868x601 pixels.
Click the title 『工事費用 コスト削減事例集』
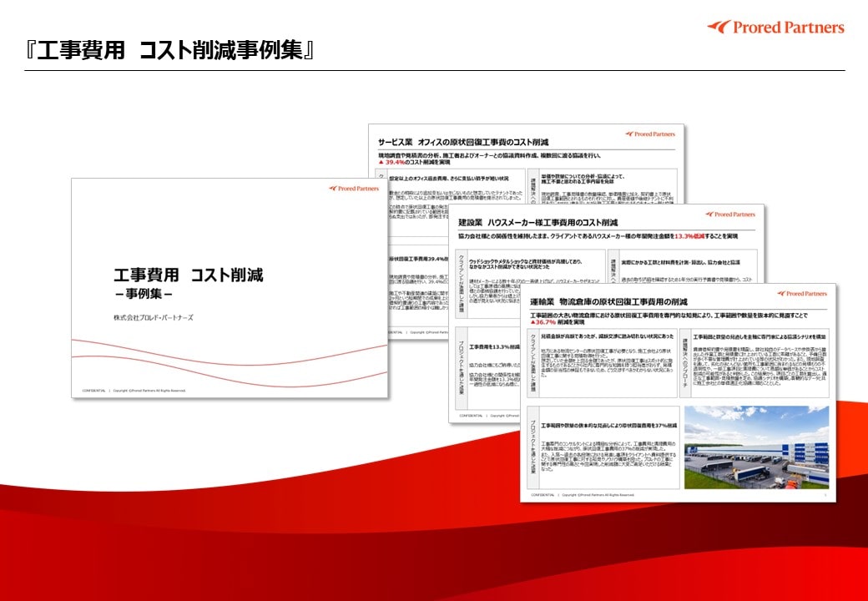click(x=169, y=50)
